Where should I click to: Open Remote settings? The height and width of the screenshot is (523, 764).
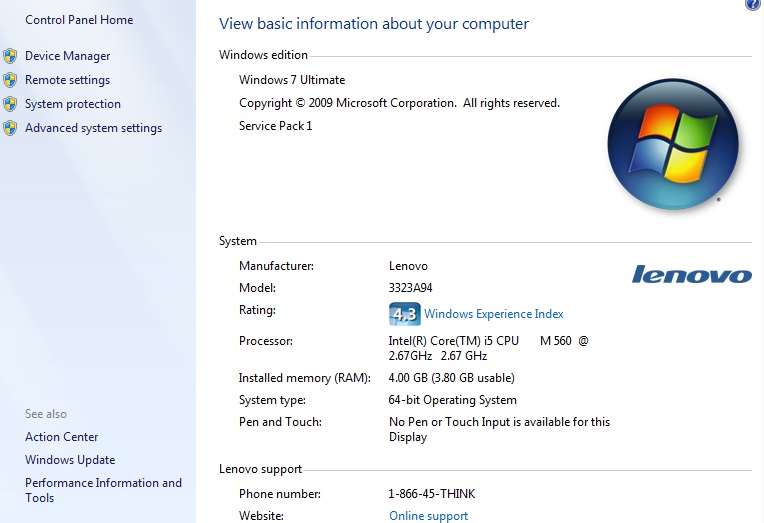67,80
